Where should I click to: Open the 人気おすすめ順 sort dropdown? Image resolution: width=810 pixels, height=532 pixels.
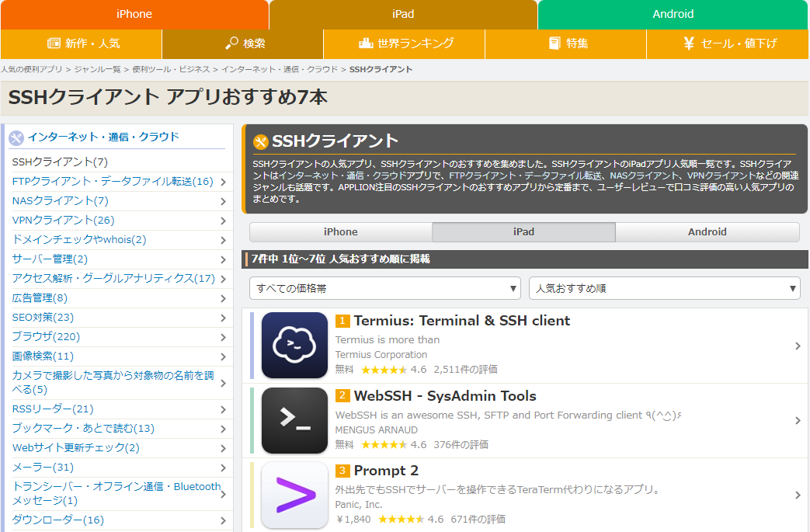[x=662, y=288]
